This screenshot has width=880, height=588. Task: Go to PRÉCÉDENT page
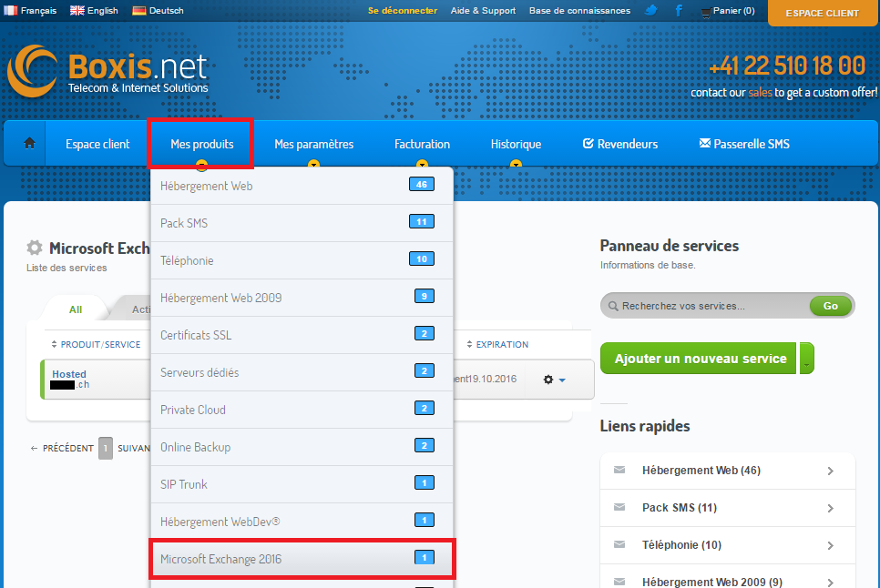(x=62, y=448)
